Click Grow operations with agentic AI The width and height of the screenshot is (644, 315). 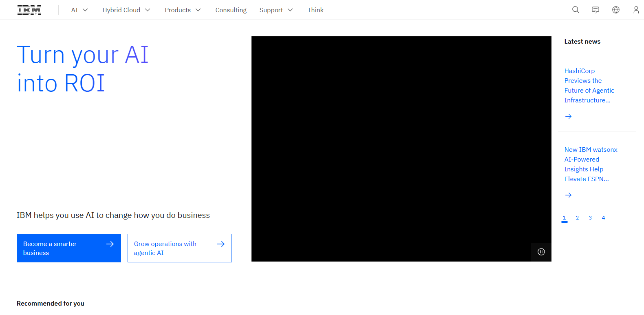point(180,248)
